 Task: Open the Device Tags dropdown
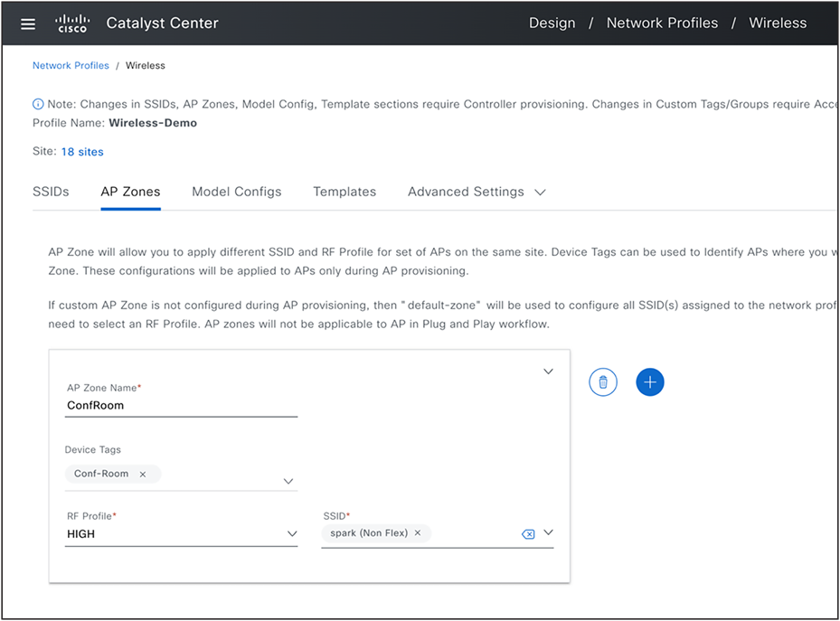pyautogui.click(x=288, y=481)
